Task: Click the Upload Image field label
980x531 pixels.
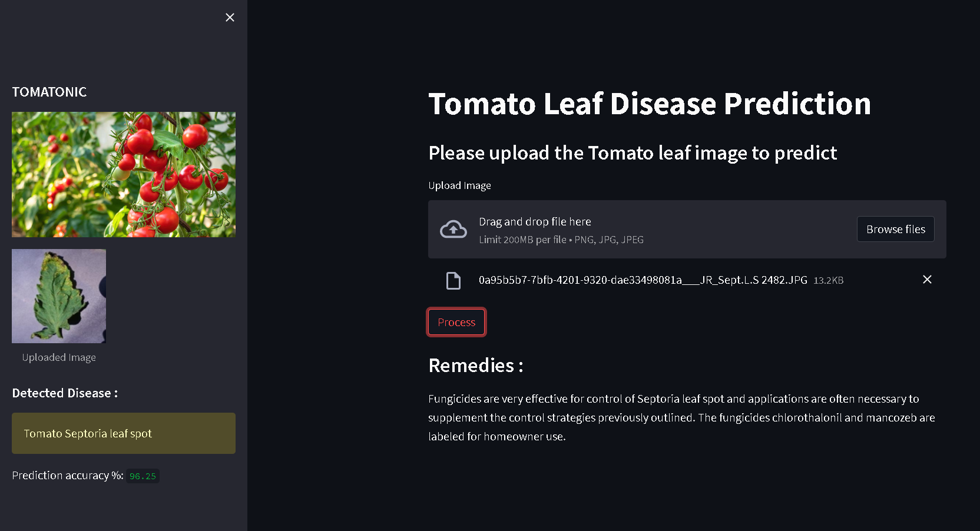Action: [x=459, y=185]
